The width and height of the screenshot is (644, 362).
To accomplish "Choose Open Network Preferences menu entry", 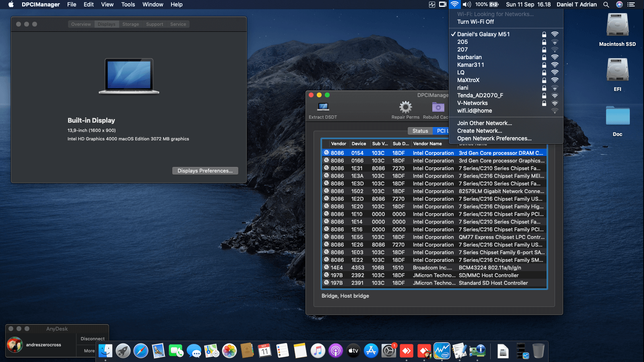I will (494, 138).
